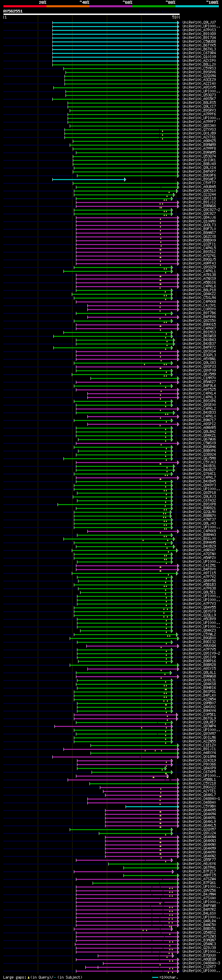Click UniRef100_A9SXV5 hit name
The image size is (222, 980).
(199, 88)
